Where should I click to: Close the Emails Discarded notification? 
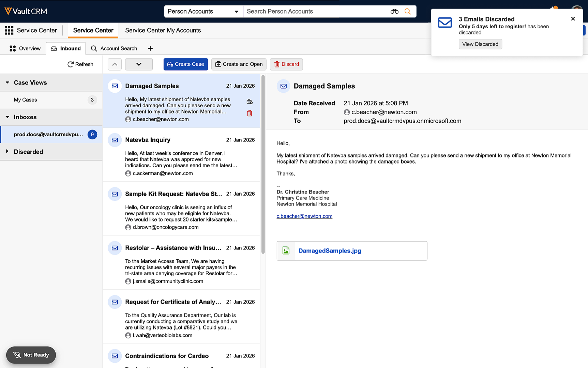pyautogui.click(x=573, y=19)
